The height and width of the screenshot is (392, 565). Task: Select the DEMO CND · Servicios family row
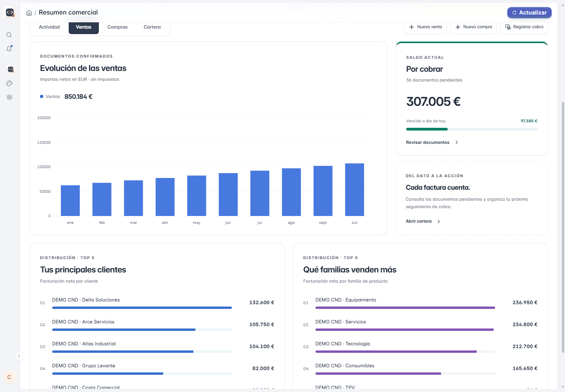(x=420, y=325)
